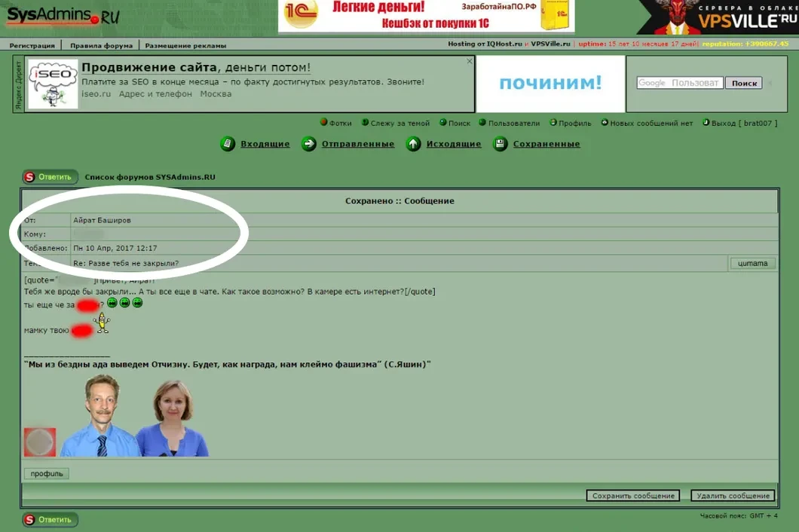799x532 pixels.
Task: Follow the Список форумов SYSAdmins.RU link
Action: point(150,177)
